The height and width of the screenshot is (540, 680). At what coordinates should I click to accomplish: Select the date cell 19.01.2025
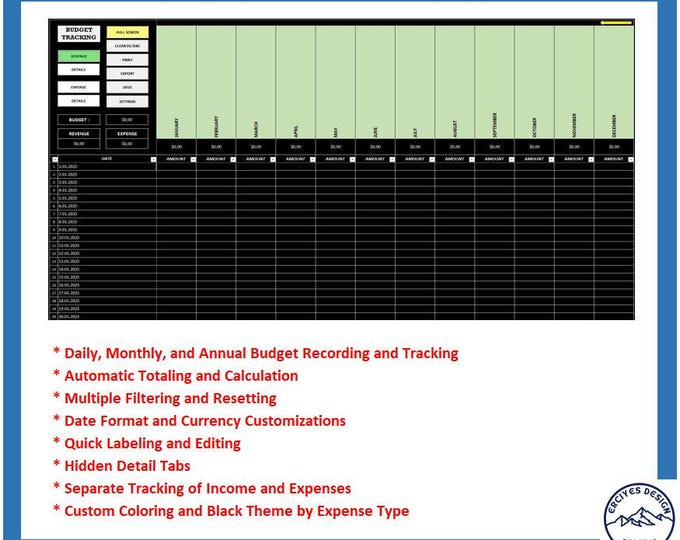click(x=107, y=309)
